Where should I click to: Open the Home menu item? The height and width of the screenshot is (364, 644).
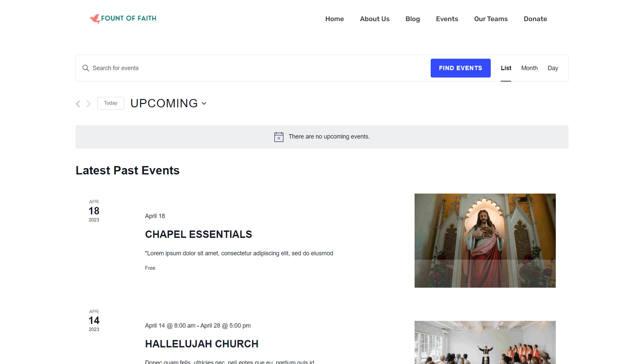[334, 19]
